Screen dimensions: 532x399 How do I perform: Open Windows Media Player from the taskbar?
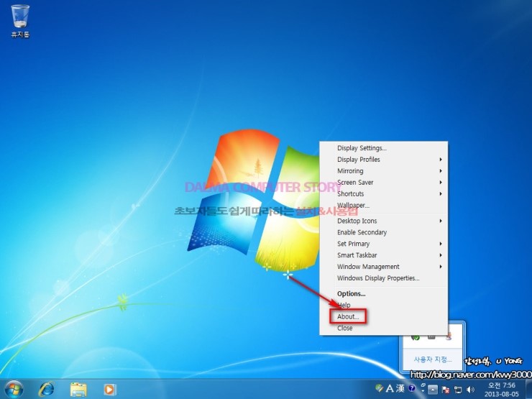click(110, 389)
